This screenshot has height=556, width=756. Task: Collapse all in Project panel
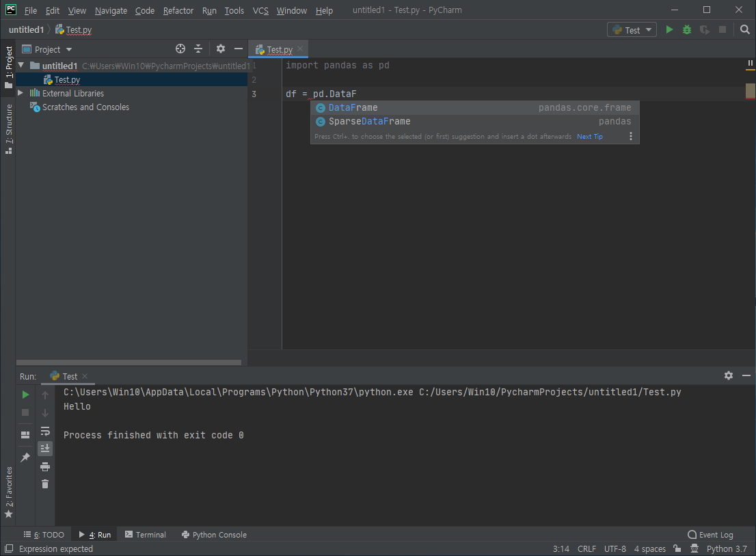click(198, 49)
